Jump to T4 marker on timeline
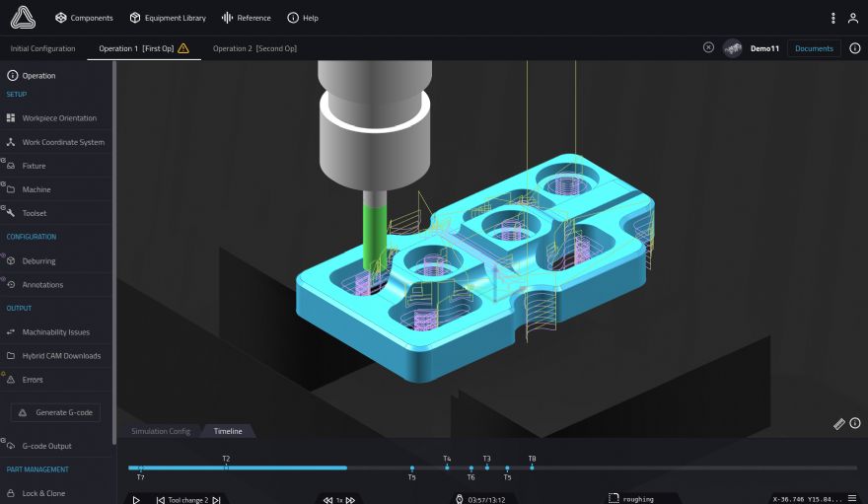The width and height of the screenshot is (868, 504). (x=447, y=468)
